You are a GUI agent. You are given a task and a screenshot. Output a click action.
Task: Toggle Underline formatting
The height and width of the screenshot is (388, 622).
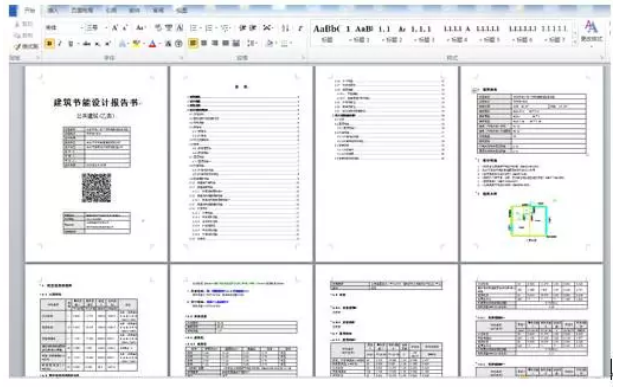pos(70,43)
